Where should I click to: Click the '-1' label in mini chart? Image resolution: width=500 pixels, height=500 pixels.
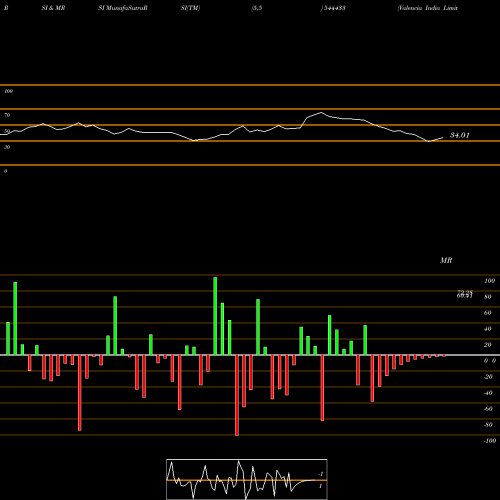[321, 474]
